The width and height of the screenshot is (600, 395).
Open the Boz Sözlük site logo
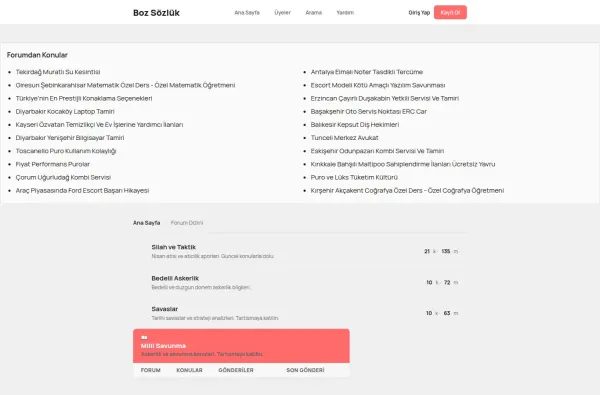156,13
